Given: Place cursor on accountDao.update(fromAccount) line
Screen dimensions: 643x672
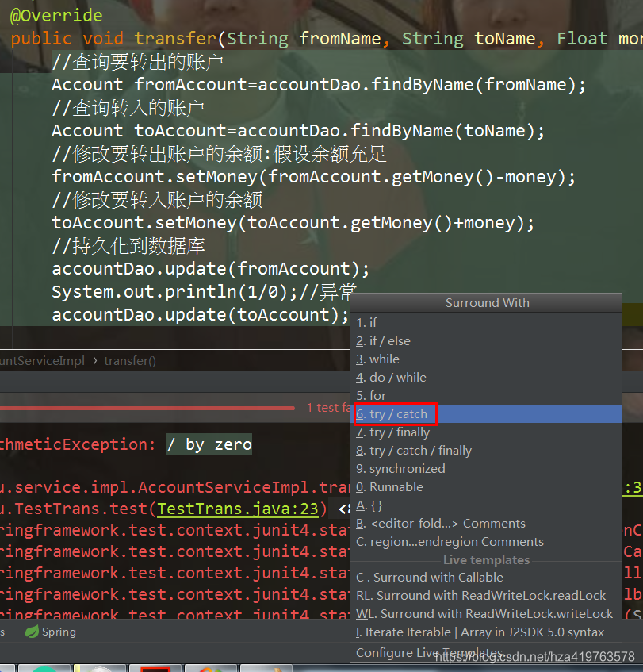Looking at the screenshot, I should pos(210,269).
